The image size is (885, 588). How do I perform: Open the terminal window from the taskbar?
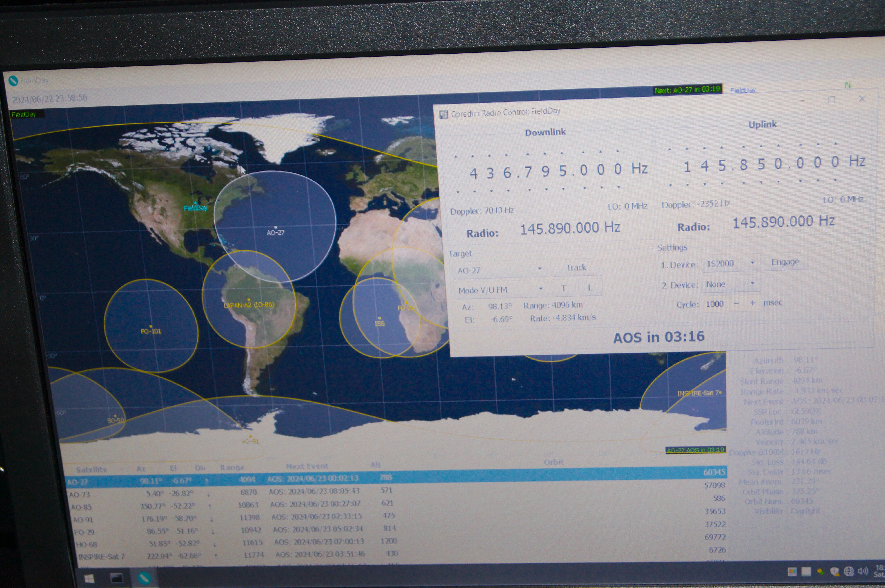click(x=117, y=578)
